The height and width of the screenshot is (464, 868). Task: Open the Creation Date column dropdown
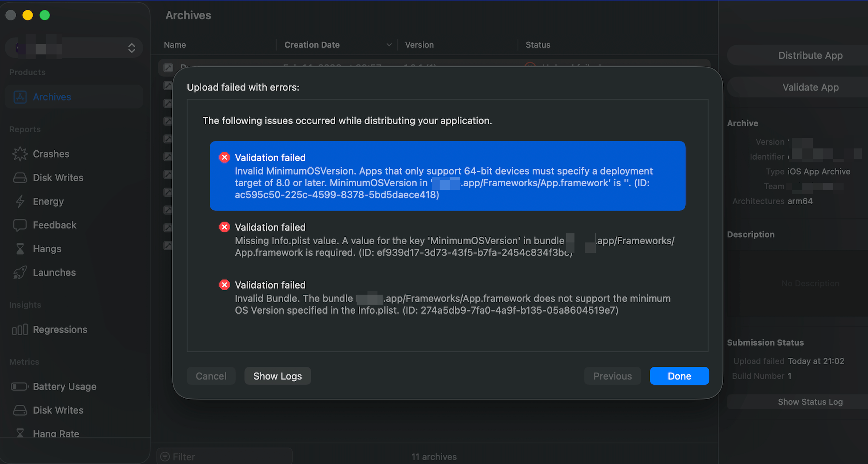[x=389, y=44]
